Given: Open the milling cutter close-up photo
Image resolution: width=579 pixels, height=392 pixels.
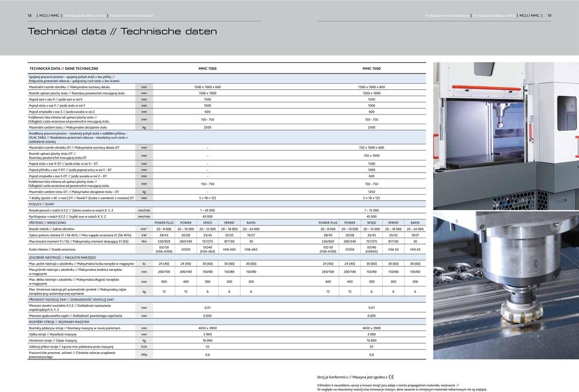Looking at the screenshot, I should click(x=506, y=285).
